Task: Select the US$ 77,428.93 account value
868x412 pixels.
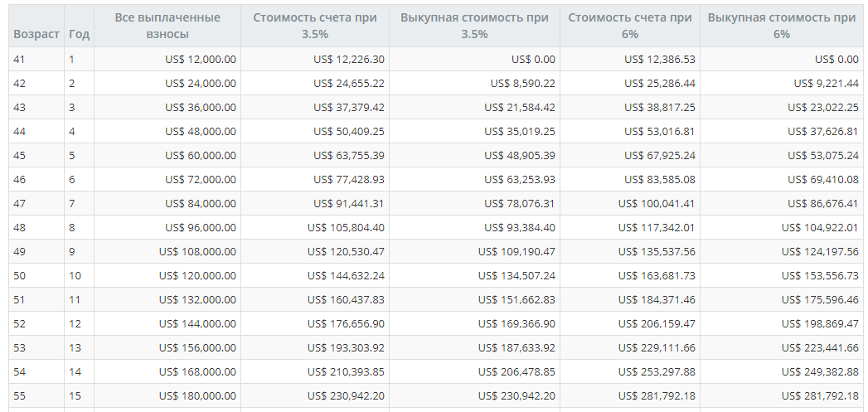Action: pos(315,179)
